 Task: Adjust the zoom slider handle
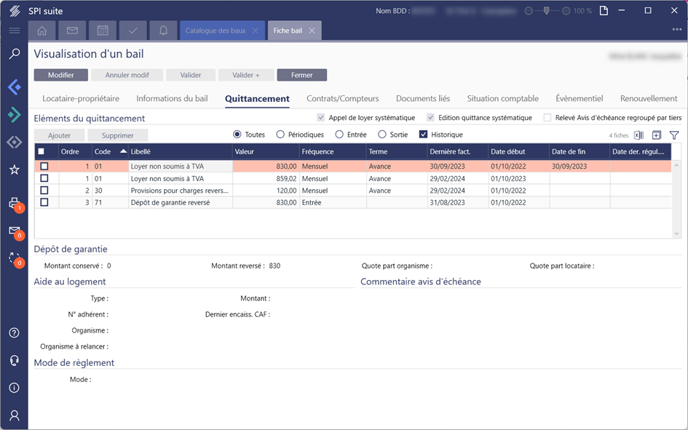546,11
